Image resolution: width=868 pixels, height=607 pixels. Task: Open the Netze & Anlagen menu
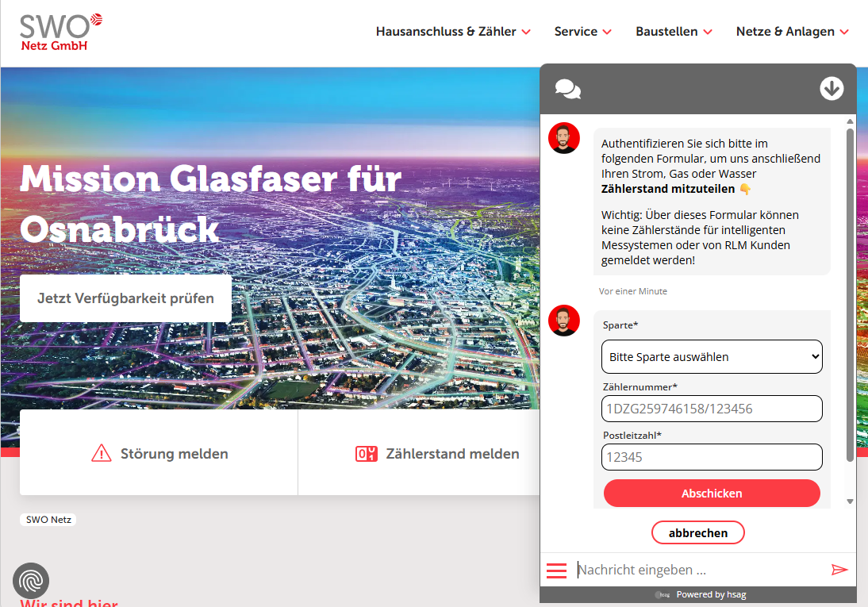click(792, 32)
